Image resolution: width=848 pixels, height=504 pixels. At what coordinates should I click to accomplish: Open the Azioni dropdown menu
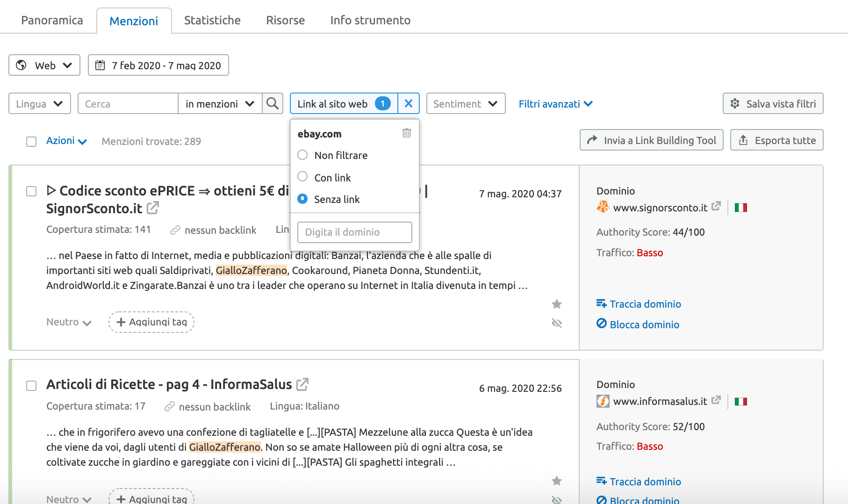point(66,141)
